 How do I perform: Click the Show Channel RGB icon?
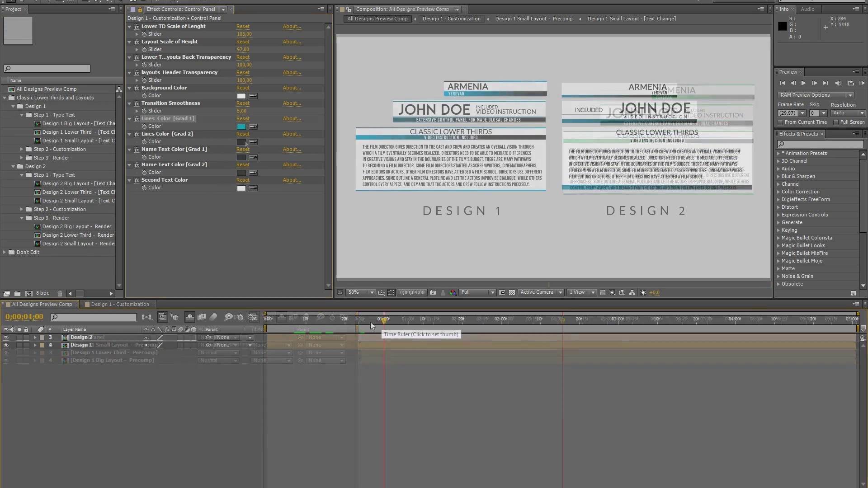coord(453,293)
